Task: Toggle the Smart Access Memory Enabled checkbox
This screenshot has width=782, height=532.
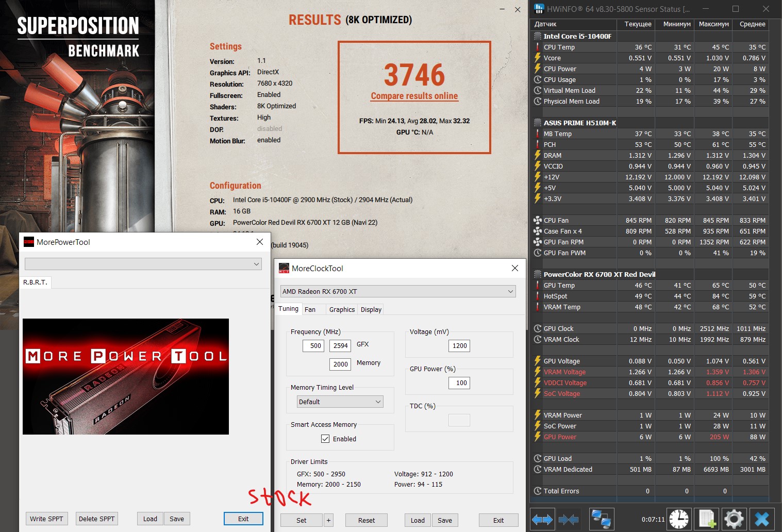Action: pos(325,439)
